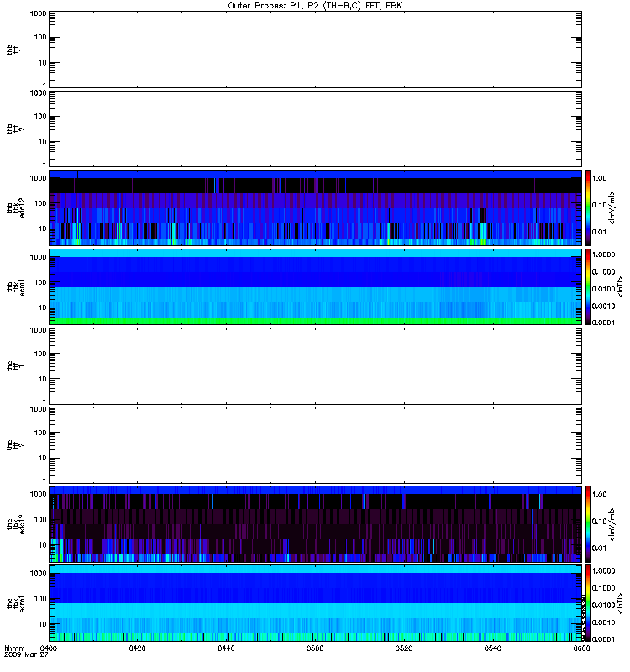
Task: Click the thc fbk scm1 spectrogram panel
Action: 316,603
